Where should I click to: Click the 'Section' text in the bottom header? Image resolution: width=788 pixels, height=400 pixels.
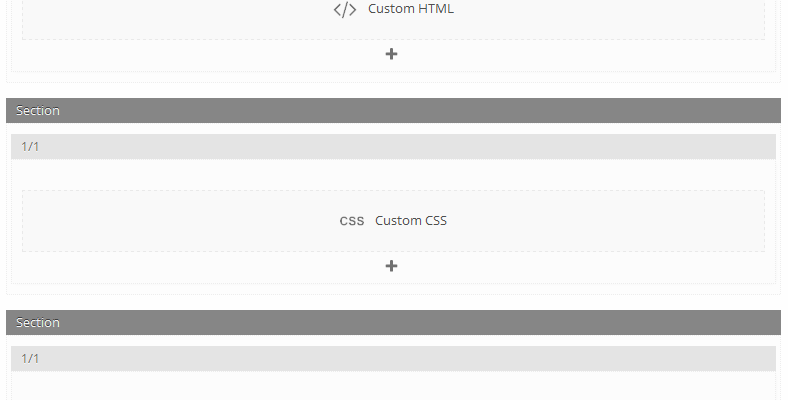(x=38, y=323)
